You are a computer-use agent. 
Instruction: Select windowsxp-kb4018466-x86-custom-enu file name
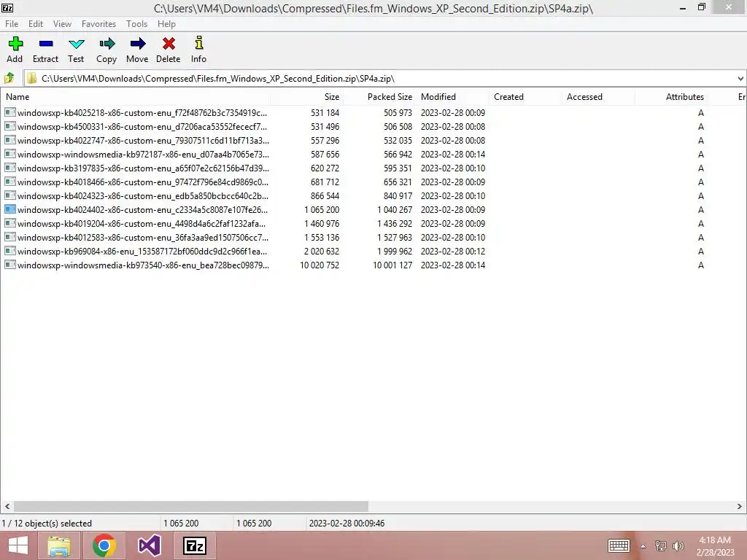[143, 182]
